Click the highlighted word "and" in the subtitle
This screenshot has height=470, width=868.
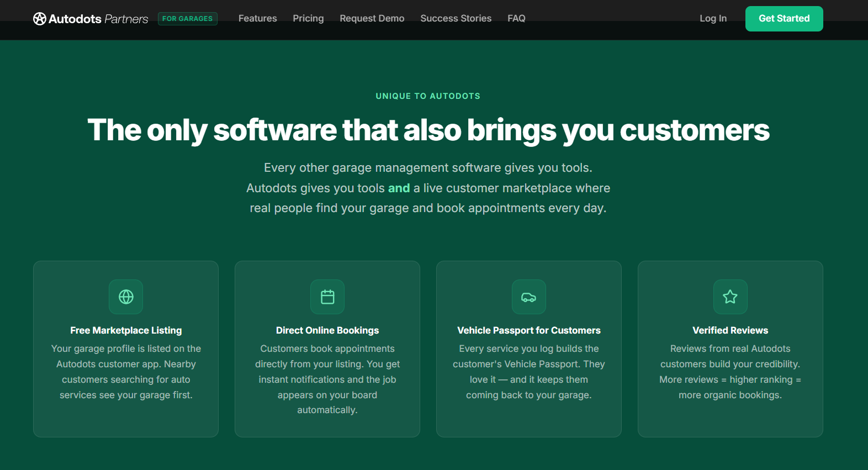point(399,188)
